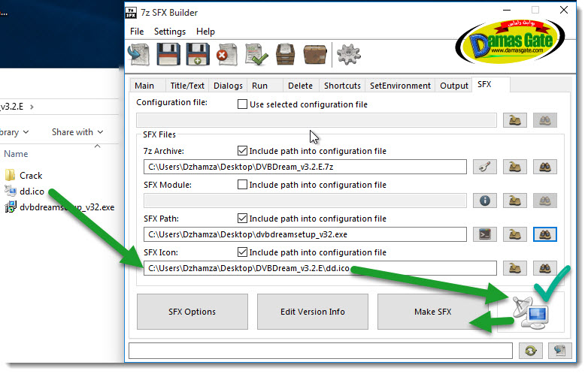Switch to the SetEnvironment tab
588x374 pixels.
(400, 86)
